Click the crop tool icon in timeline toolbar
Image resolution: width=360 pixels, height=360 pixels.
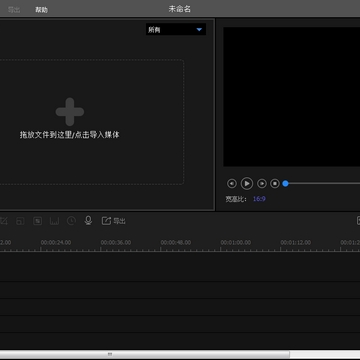(3, 221)
